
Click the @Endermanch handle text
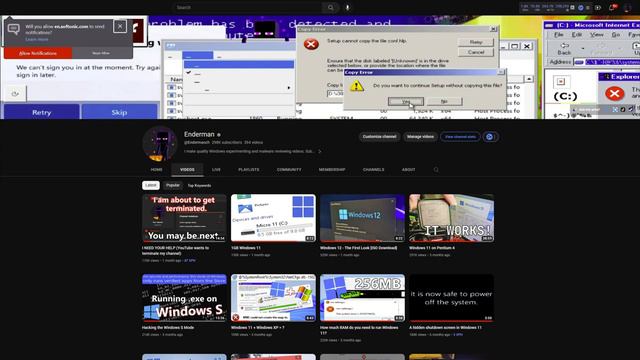pyautogui.click(x=197, y=142)
